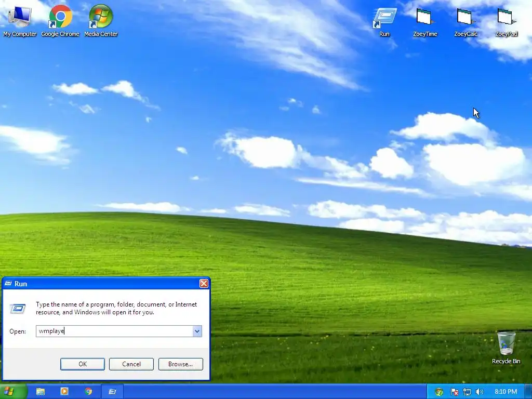
Task: Open the volume speaker tray icon
Action: click(479, 392)
